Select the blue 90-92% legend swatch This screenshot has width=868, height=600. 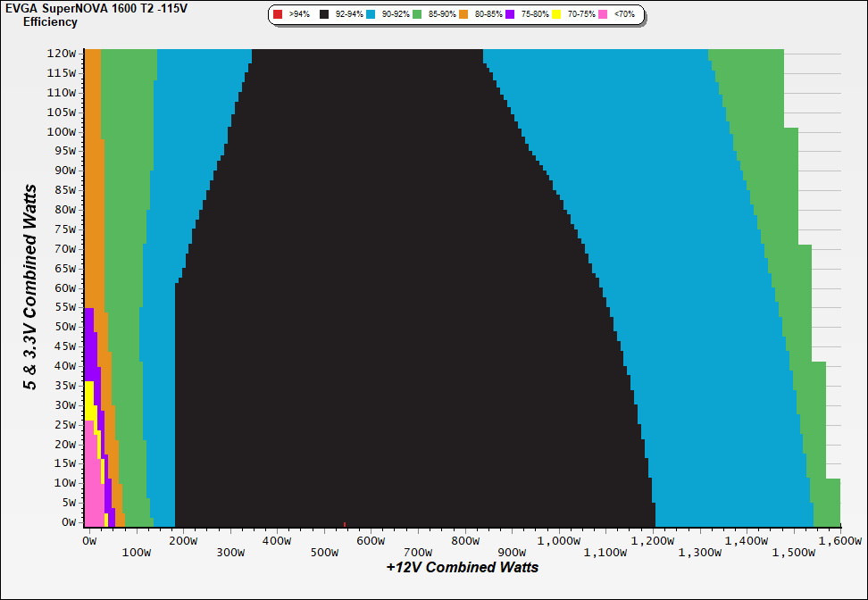(370, 15)
